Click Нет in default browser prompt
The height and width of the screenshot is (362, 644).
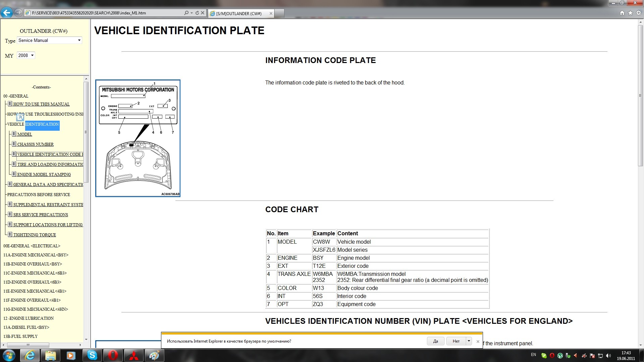click(x=456, y=341)
